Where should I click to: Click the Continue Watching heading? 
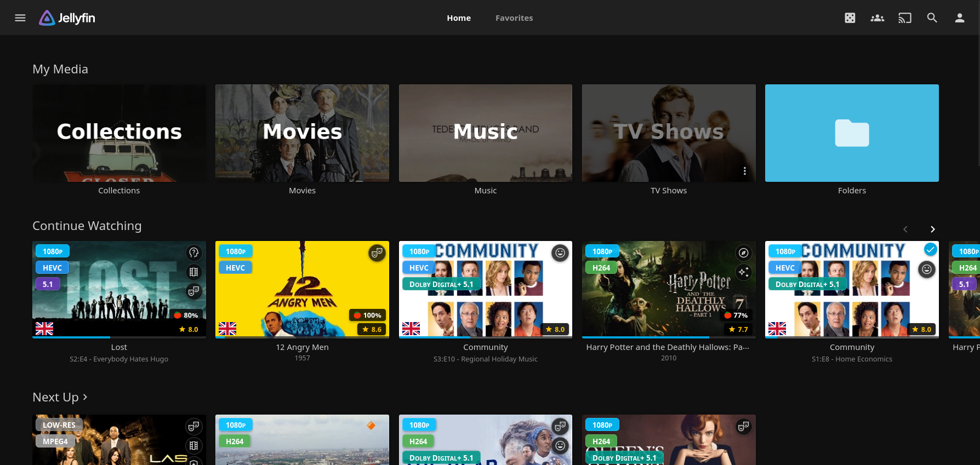coord(87,226)
